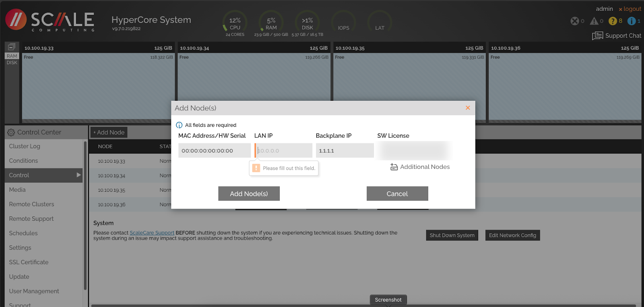Show the blue info notices icon
644x307 pixels.
(x=632, y=21)
